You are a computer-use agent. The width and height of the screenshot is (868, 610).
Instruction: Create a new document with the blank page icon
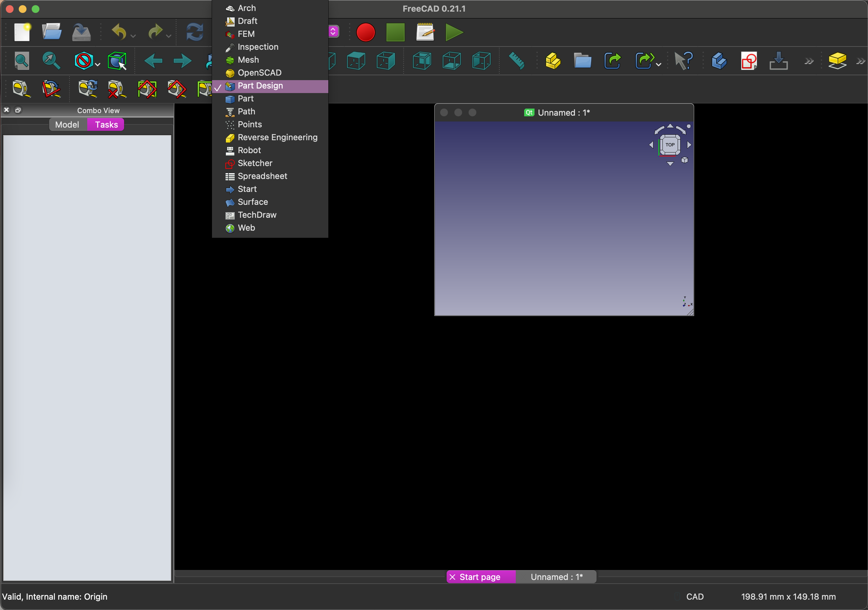22,32
